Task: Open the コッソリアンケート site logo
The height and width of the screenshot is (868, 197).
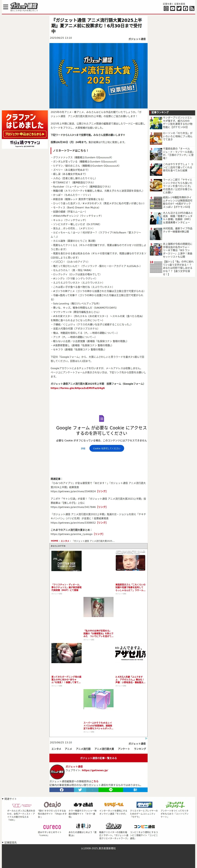Action: [x=175, y=805]
